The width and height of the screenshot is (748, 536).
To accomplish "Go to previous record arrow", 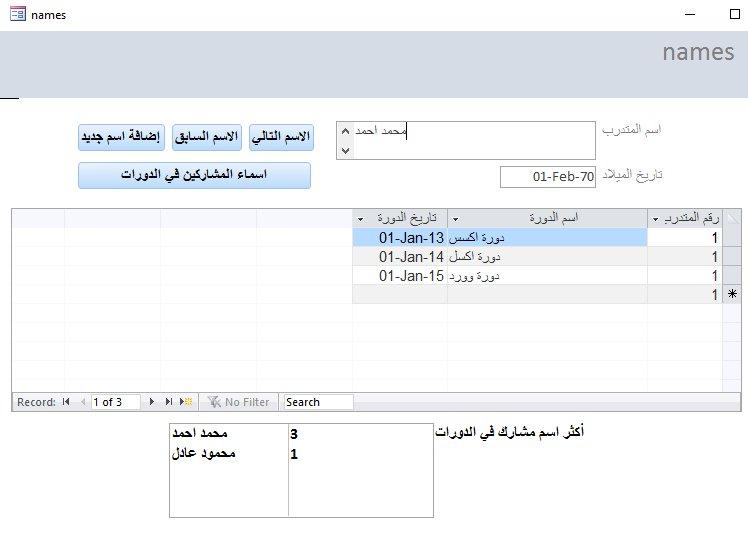I will click(x=83, y=402).
